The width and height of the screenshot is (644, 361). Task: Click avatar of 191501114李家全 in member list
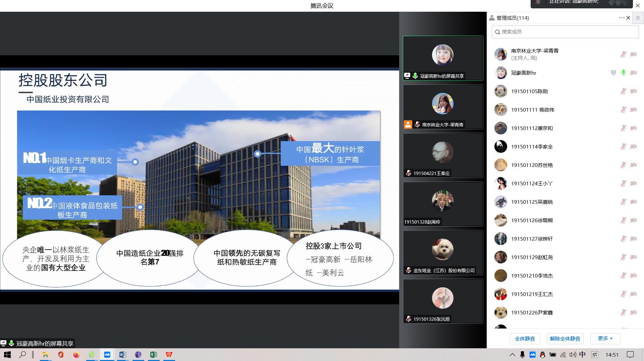click(x=500, y=146)
